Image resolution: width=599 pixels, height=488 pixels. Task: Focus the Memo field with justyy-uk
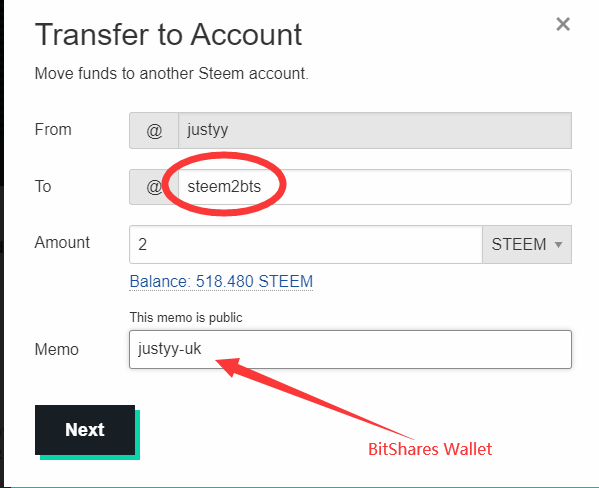click(x=350, y=349)
